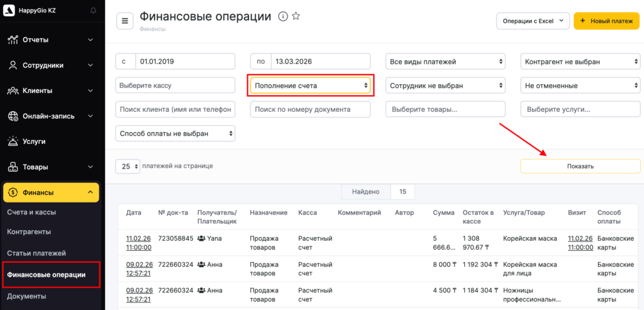Open the Операции с Excel dropdown
Image resolution: width=644 pixels, height=310 pixels.
click(533, 21)
